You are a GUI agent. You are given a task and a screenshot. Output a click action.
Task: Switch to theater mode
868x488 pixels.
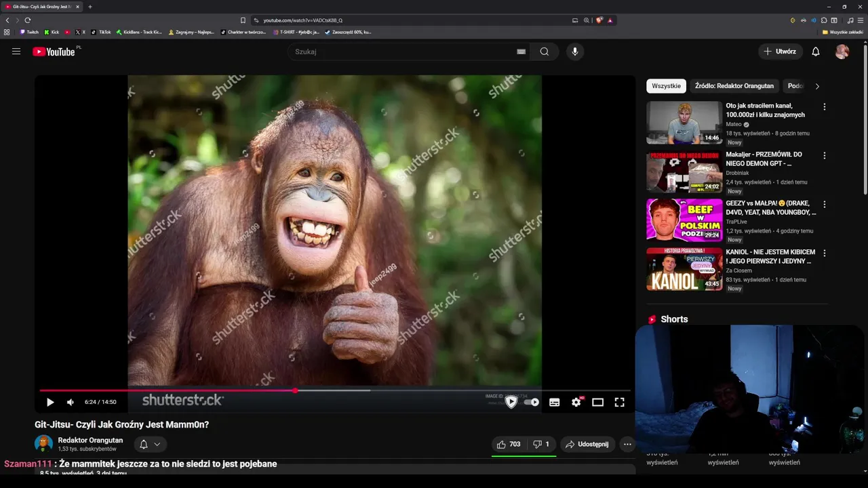597,402
